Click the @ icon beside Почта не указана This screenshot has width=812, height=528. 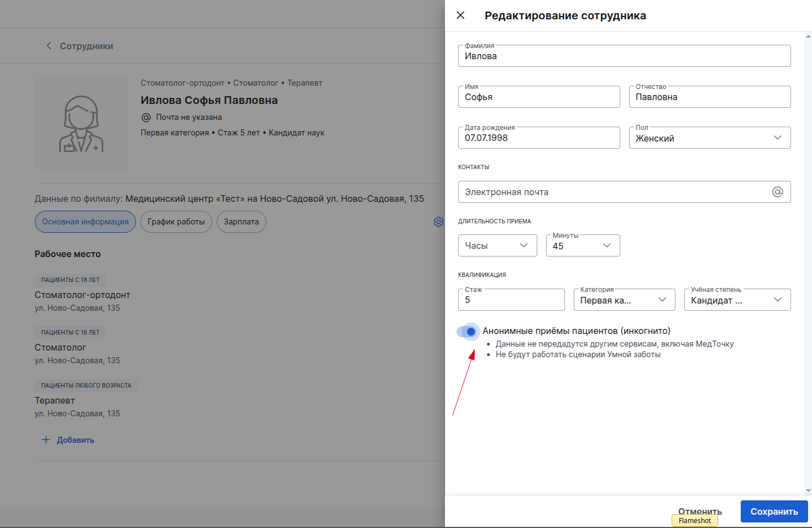(x=146, y=117)
